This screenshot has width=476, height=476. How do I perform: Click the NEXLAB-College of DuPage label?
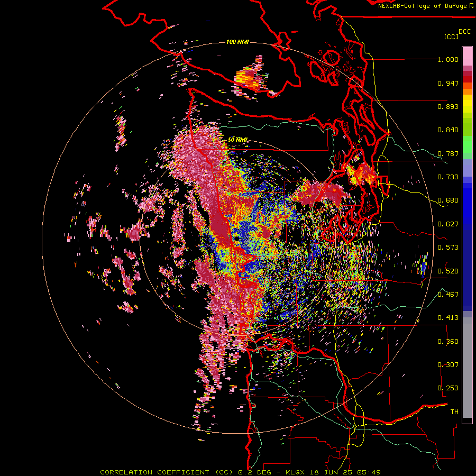pos(423,6)
